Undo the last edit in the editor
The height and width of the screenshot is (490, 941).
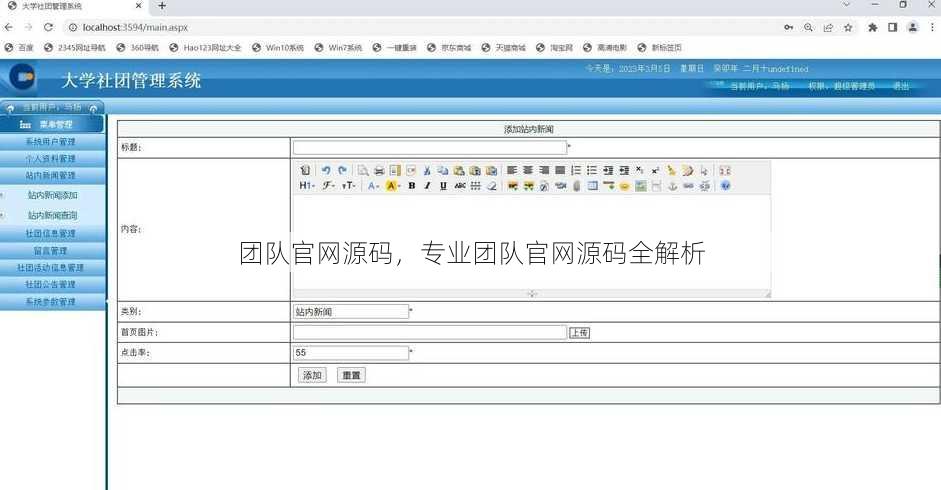(326, 171)
